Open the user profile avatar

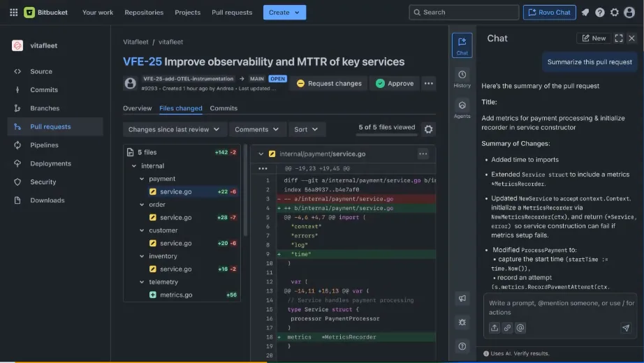coord(629,13)
